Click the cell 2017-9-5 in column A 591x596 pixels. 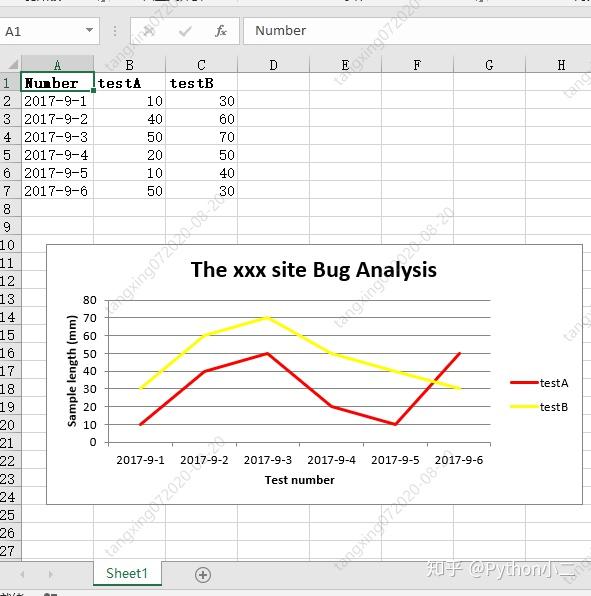pos(57,173)
